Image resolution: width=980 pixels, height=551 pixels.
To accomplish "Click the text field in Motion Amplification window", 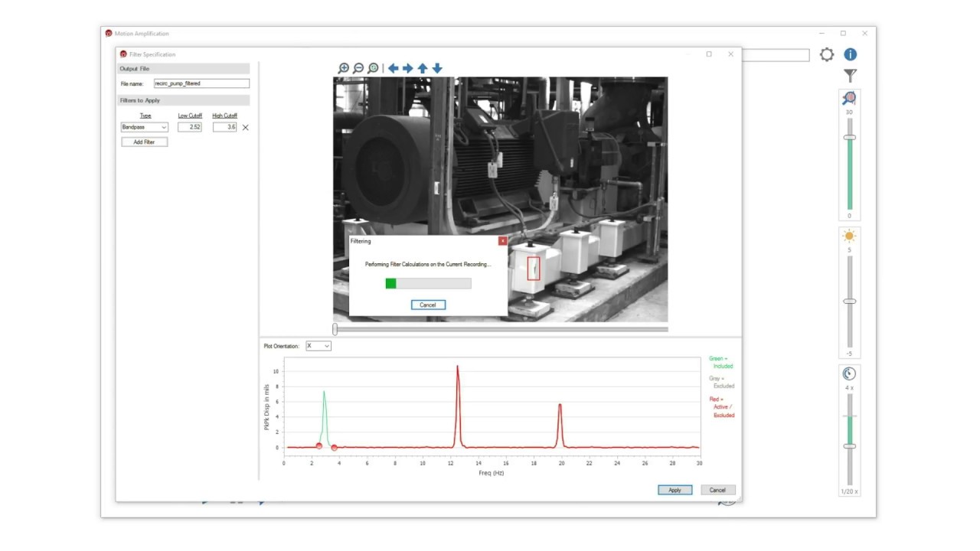I will tap(775, 55).
